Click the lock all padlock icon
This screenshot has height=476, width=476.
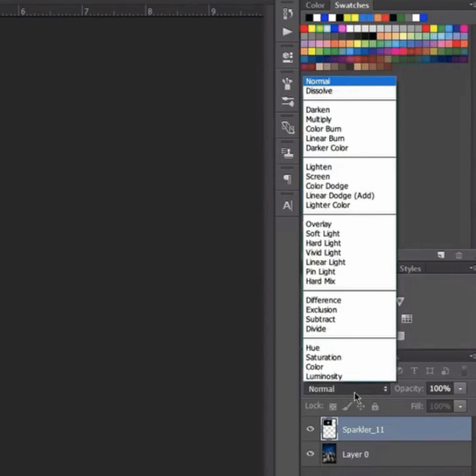[x=375, y=407]
